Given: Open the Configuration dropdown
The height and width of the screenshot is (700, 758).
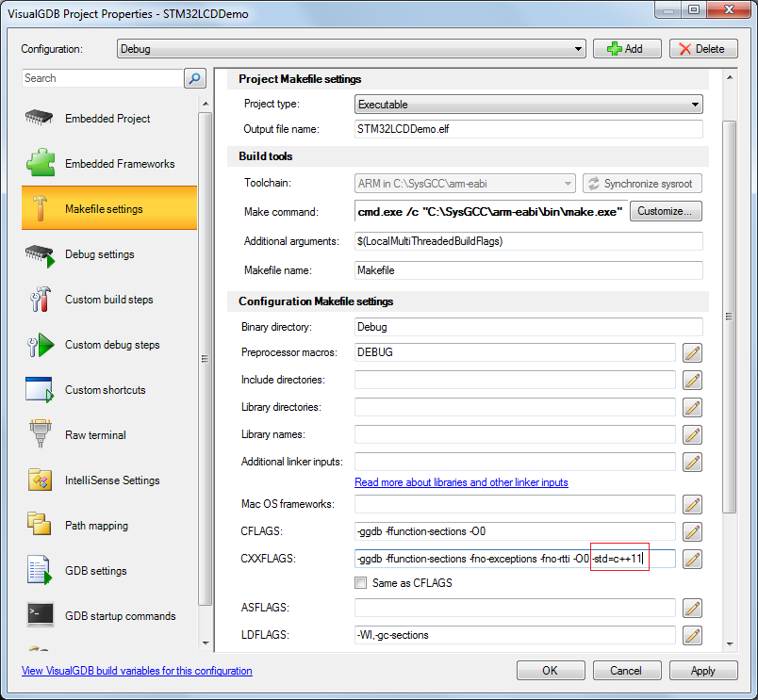Looking at the screenshot, I should 351,49.
